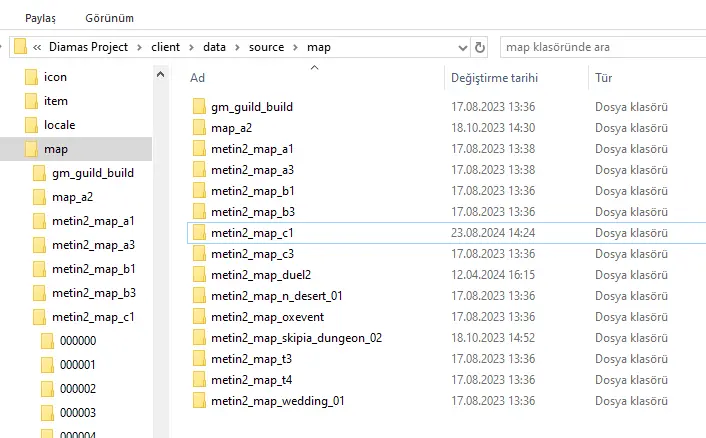Switch to the Görünüm ribbon tab

[x=109, y=18]
